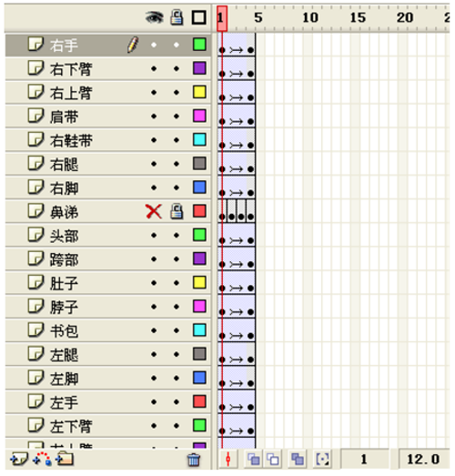Viewport: 455px width, 476px height.
Task: Insert a new layer folder
Action: [65, 459]
